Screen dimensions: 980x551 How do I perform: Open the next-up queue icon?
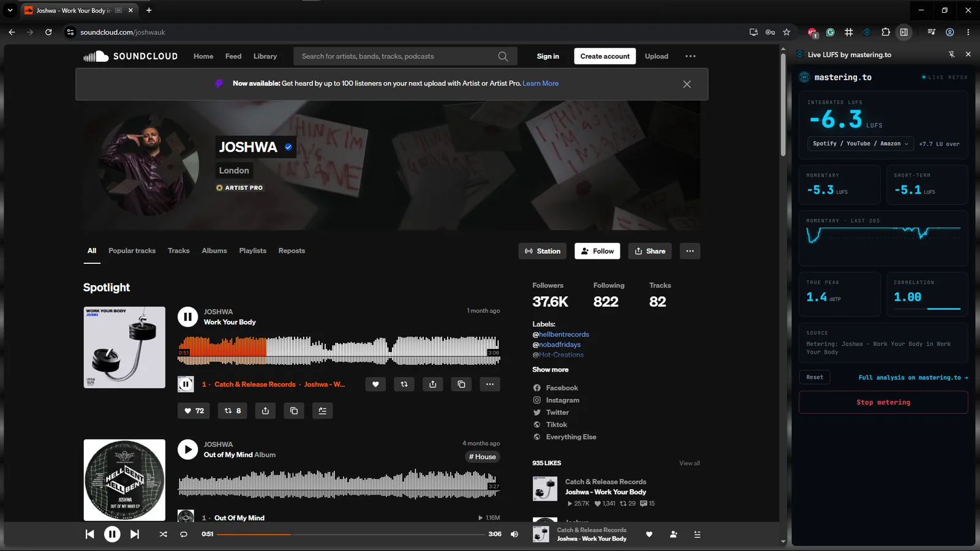point(697,534)
